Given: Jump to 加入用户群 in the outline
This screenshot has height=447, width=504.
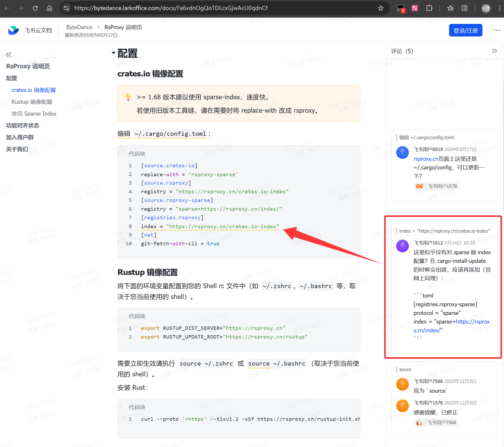Looking at the screenshot, I should [20, 137].
